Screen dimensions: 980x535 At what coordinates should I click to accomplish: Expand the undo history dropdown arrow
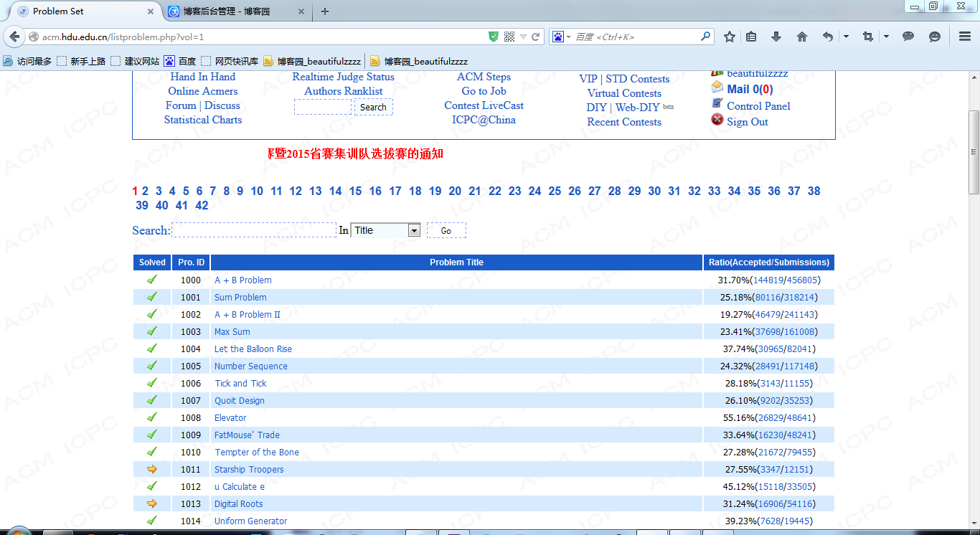(846, 37)
